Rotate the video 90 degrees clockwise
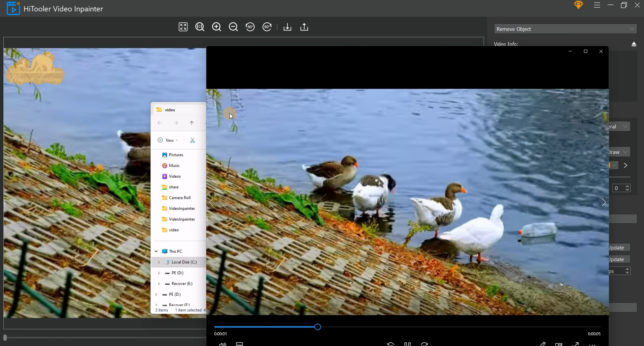644x346 pixels. click(x=267, y=27)
